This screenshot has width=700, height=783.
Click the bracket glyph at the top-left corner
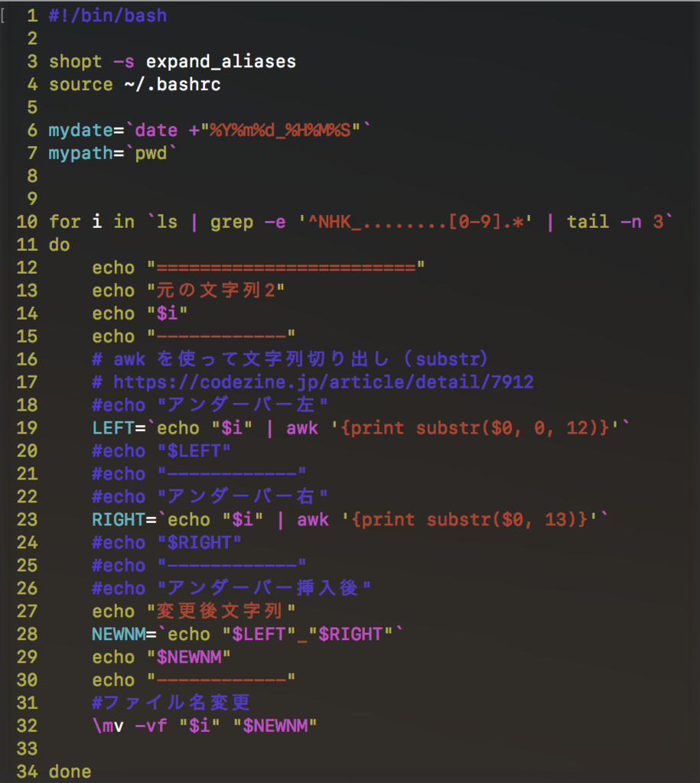5,14
